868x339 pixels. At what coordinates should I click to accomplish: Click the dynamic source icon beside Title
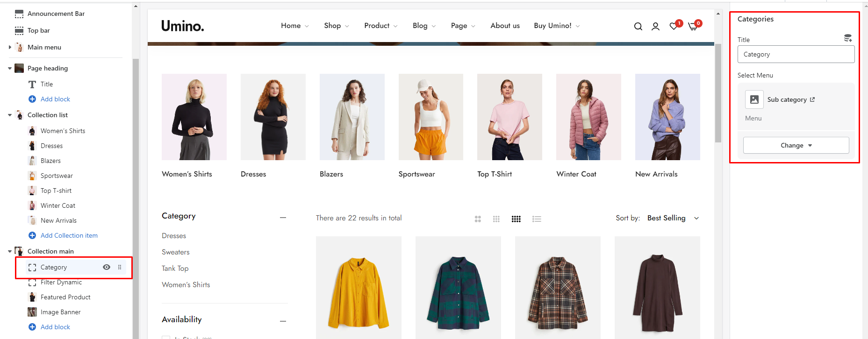(847, 38)
